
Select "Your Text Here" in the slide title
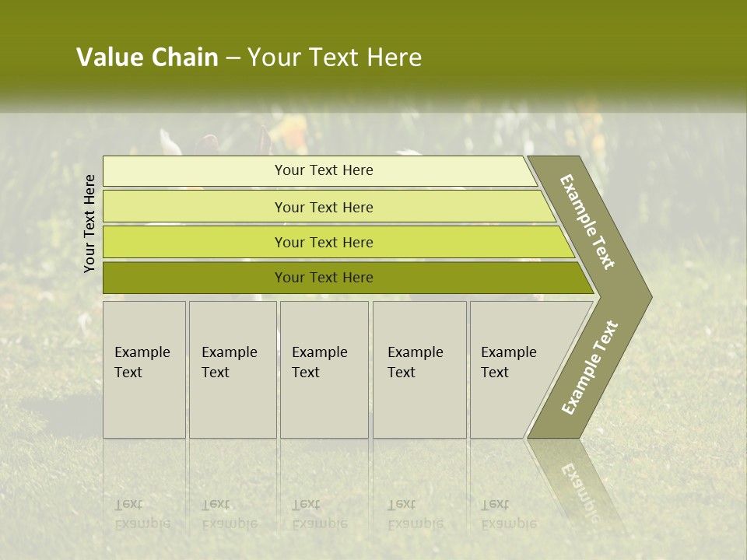pyautogui.click(x=335, y=58)
